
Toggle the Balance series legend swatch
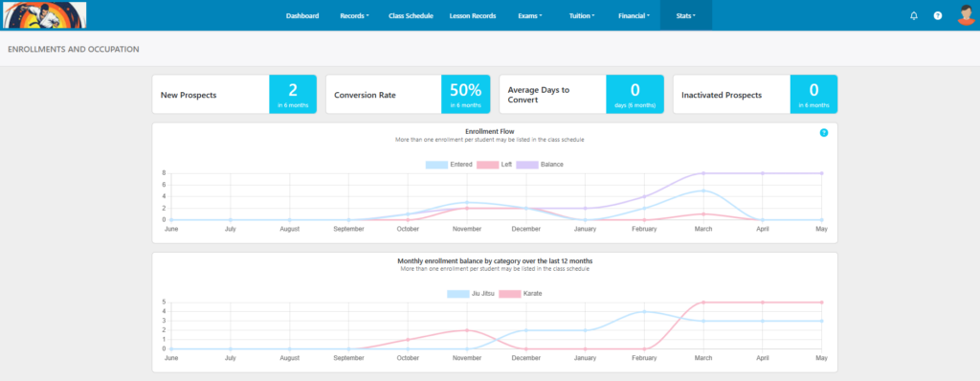pyautogui.click(x=527, y=165)
